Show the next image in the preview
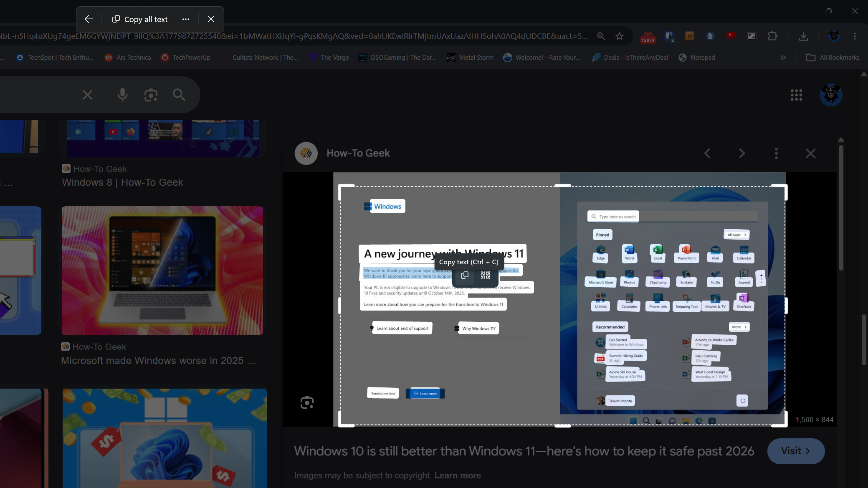Image resolution: width=868 pixels, height=488 pixels. click(741, 154)
